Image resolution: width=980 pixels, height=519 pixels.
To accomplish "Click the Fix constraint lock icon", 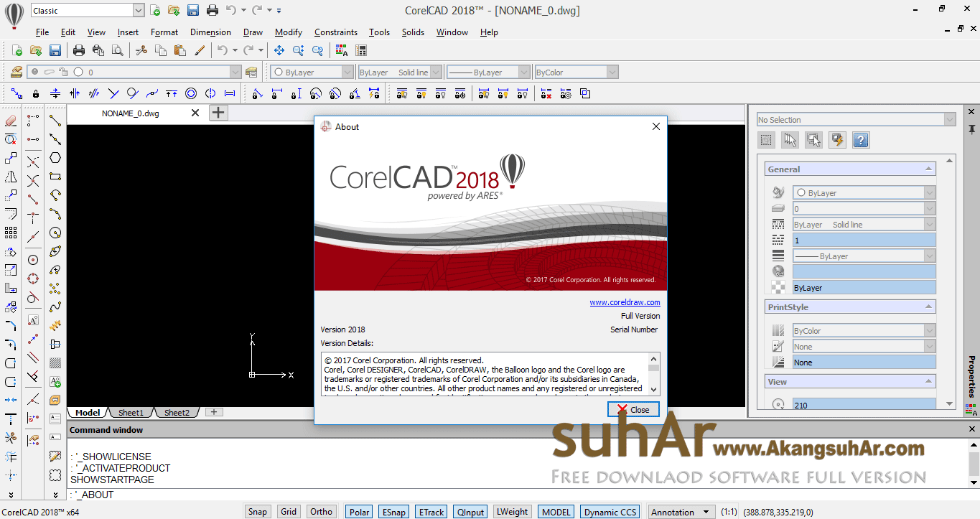I will pyautogui.click(x=36, y=93).
